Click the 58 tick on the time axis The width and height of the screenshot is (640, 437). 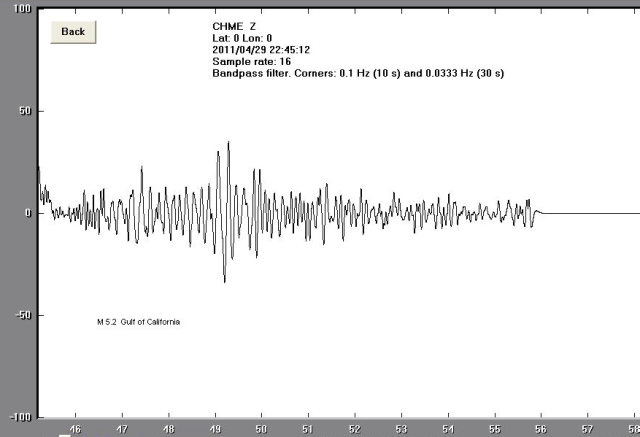633,429
